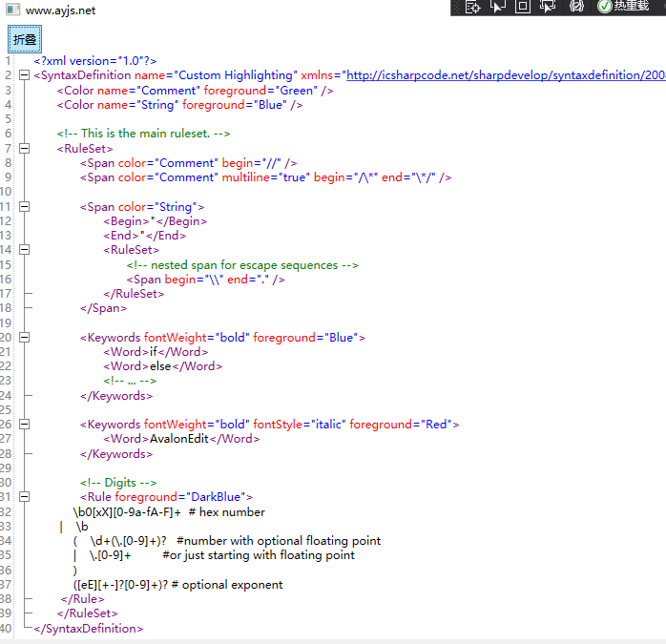Collapse the outer RuleSet fold on line 7
The width and height of the screenshot is (666, 644).
click(x=25, y=149)
